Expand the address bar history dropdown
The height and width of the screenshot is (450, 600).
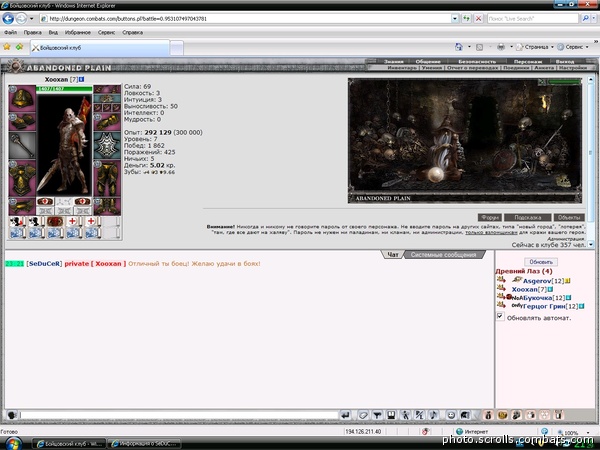pyautogui.click(x=455, y=18)
